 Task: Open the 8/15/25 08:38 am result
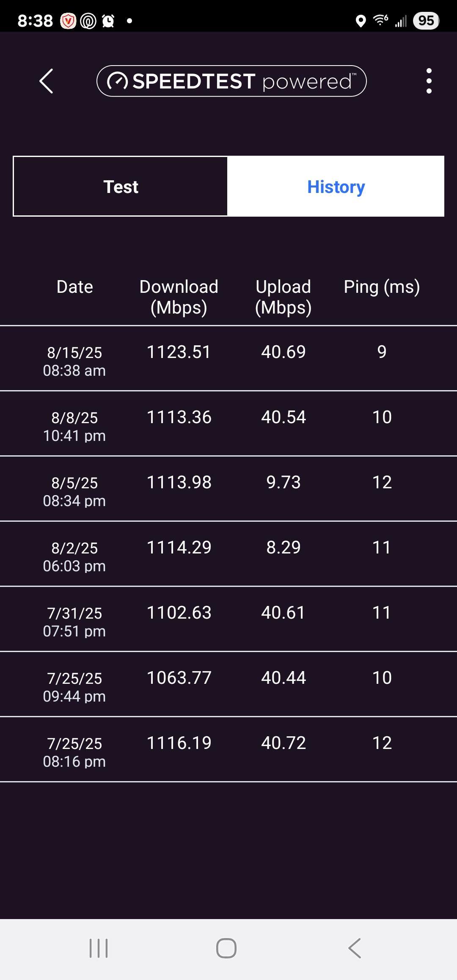coord(228,358)
